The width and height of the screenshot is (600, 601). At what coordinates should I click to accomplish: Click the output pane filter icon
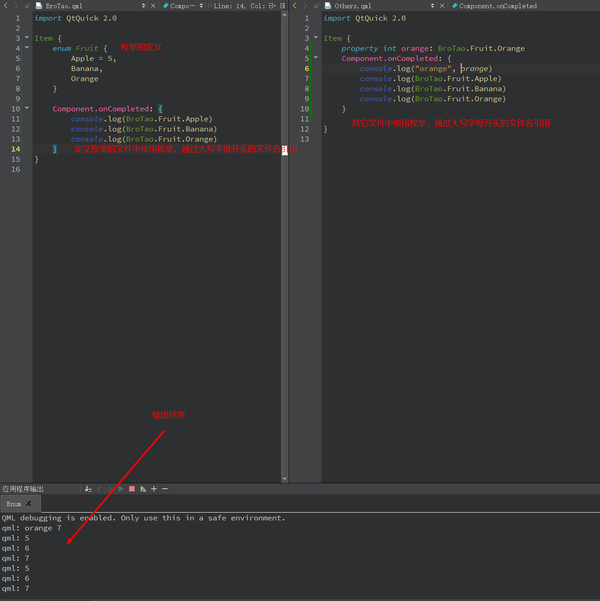[88, 489]
